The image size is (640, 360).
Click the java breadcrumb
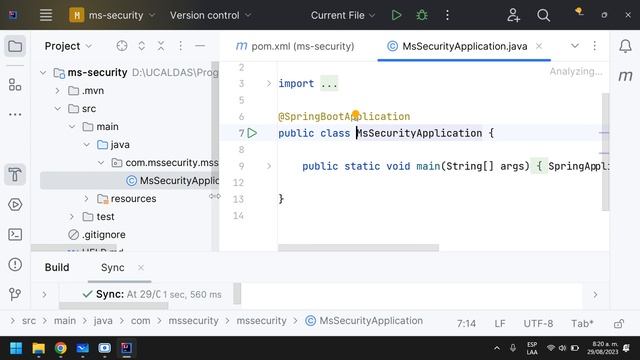tap(103, 321)
